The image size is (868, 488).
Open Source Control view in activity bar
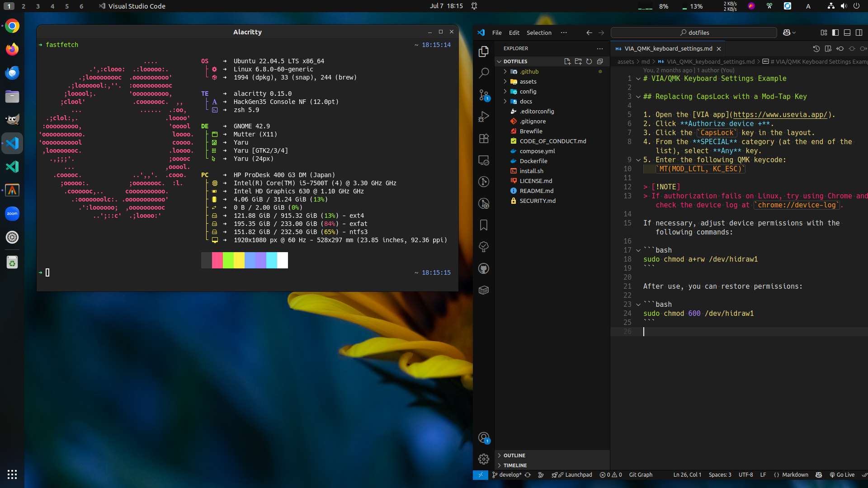click(484, 95)
